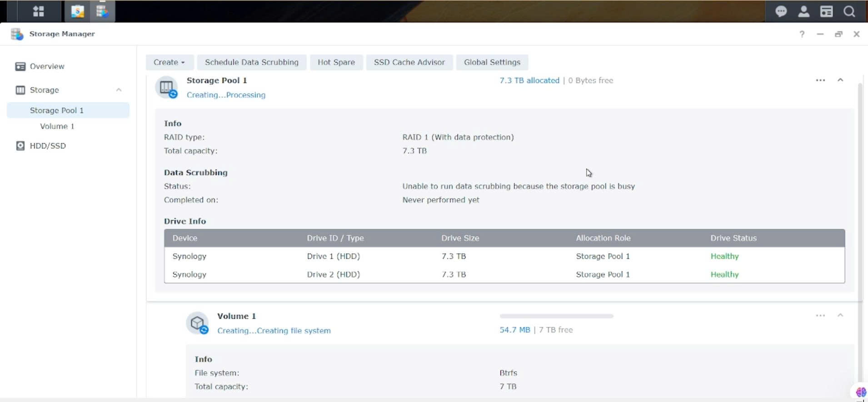
Task: Open SSD Cache Advisor
Action: (409, 62)
